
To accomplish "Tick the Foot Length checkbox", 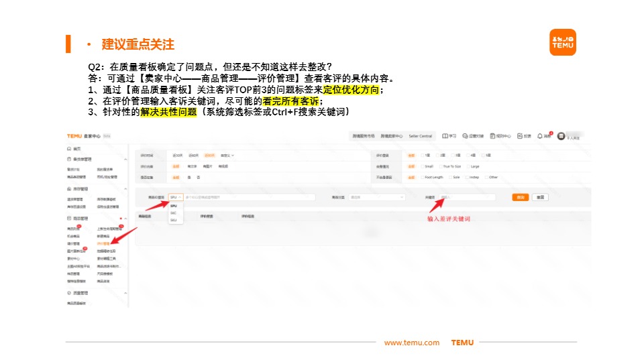I will pyautogui.click(x=423, y=177).
